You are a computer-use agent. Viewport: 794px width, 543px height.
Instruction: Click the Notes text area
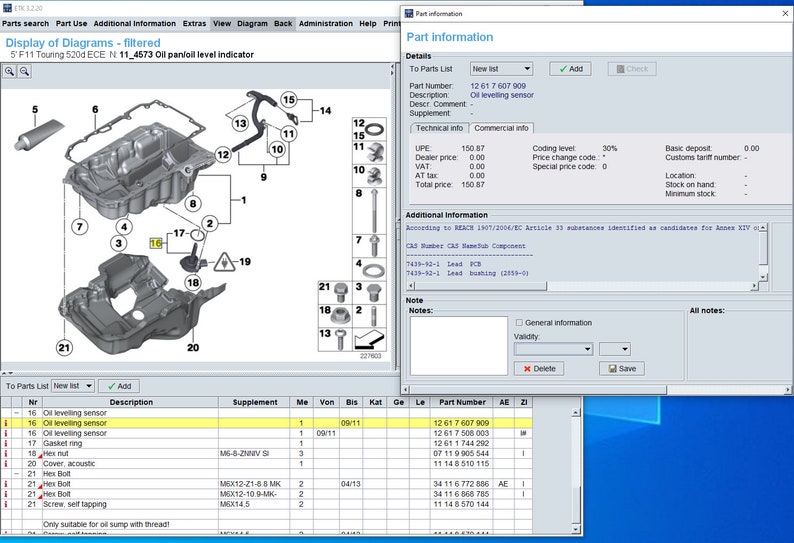coord(459,346)
